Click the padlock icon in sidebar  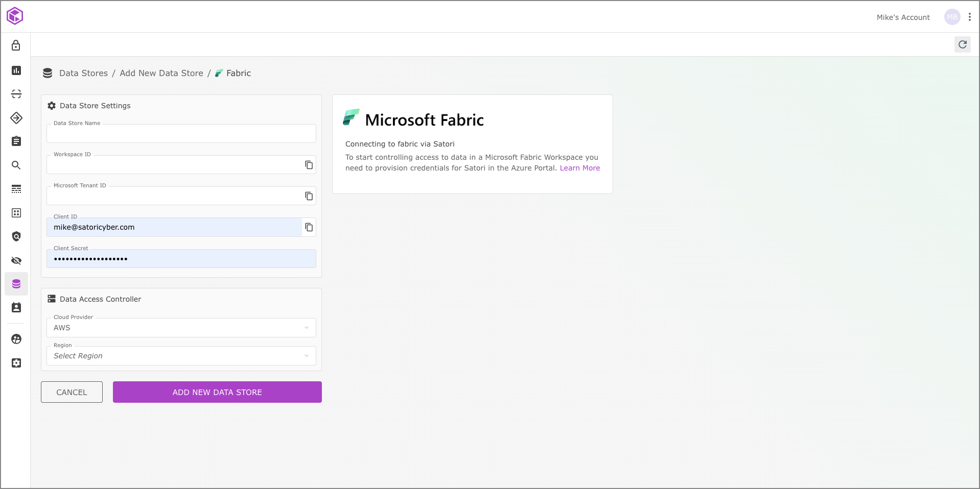tap(16, 45)
